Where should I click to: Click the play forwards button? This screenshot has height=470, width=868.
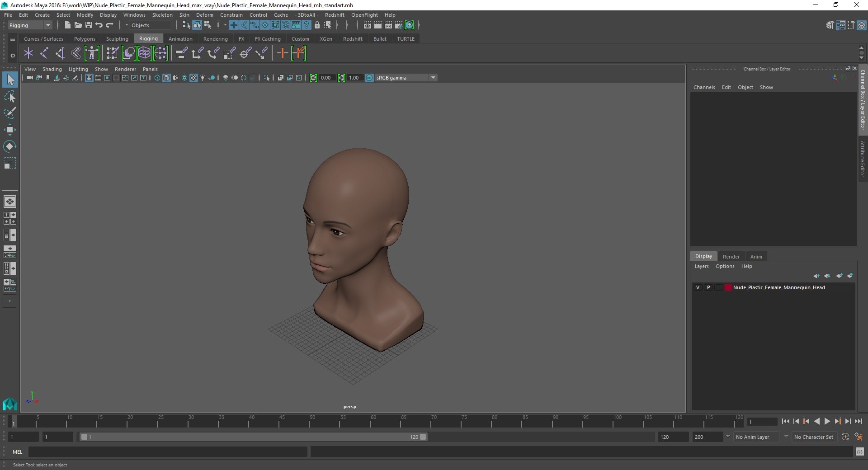(827, 421)
